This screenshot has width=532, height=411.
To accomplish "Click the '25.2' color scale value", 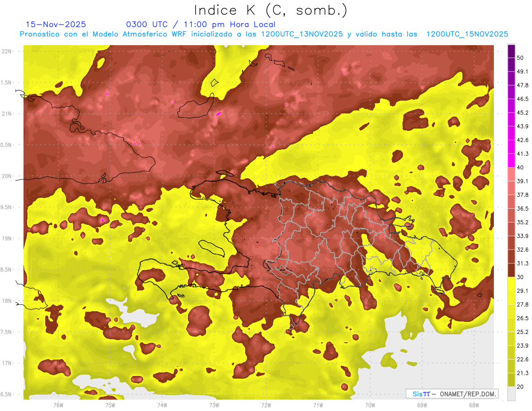I will (x=523, y=332).
